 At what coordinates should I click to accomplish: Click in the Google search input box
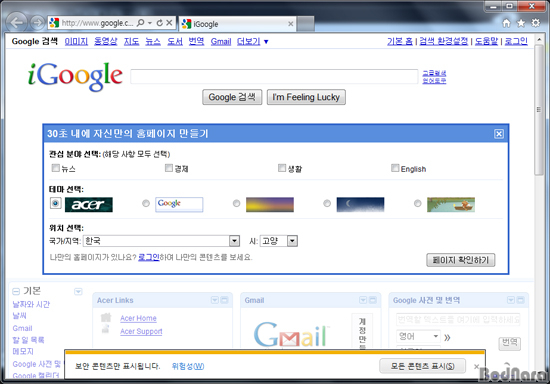coord(274,76)
